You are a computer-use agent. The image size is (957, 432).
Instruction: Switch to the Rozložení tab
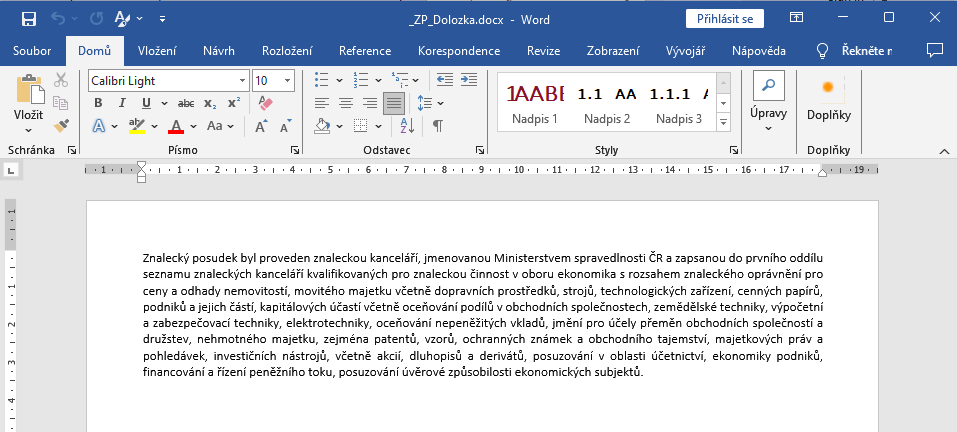(287, 51)
